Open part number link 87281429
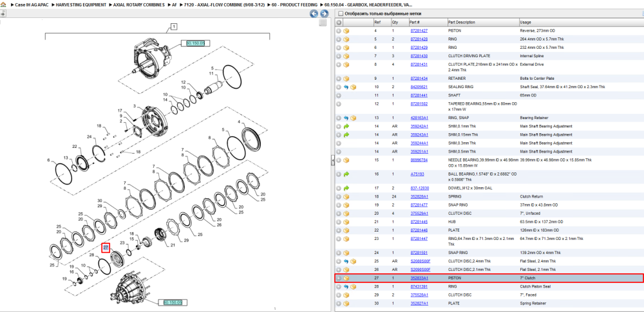This screenshot has width=644, height=312. 419,48
